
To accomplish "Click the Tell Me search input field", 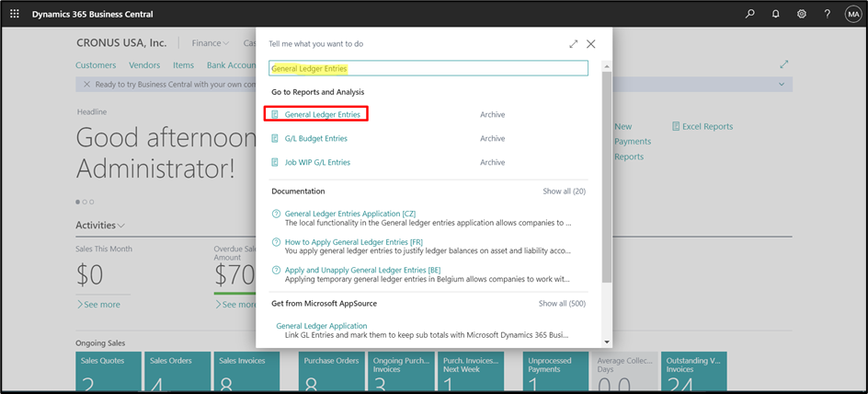I will point(428,68).
